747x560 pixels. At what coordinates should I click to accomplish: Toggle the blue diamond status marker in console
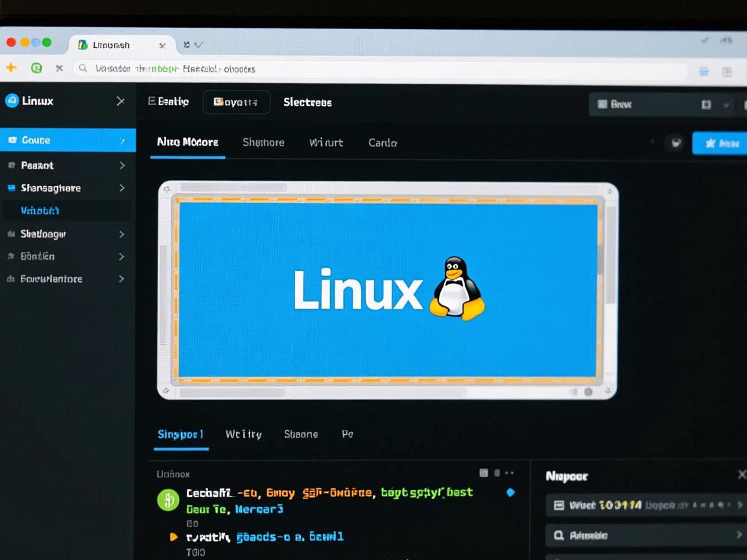pyautogui.click(x=510, y=493)
